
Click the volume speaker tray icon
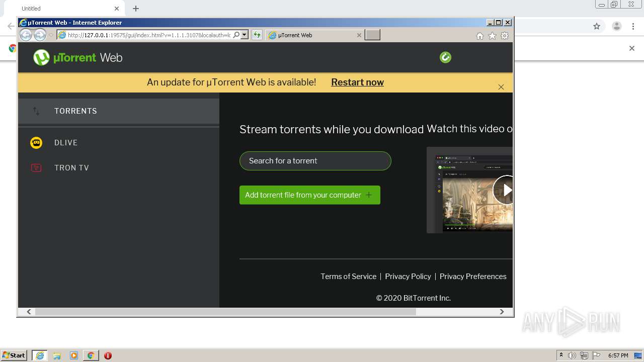(x=572, y=355)
